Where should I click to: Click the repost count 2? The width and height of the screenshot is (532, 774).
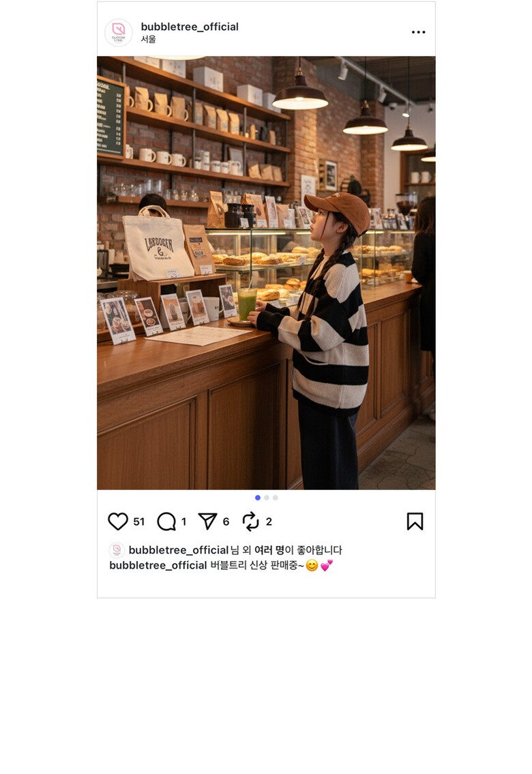tap(269, 521)
